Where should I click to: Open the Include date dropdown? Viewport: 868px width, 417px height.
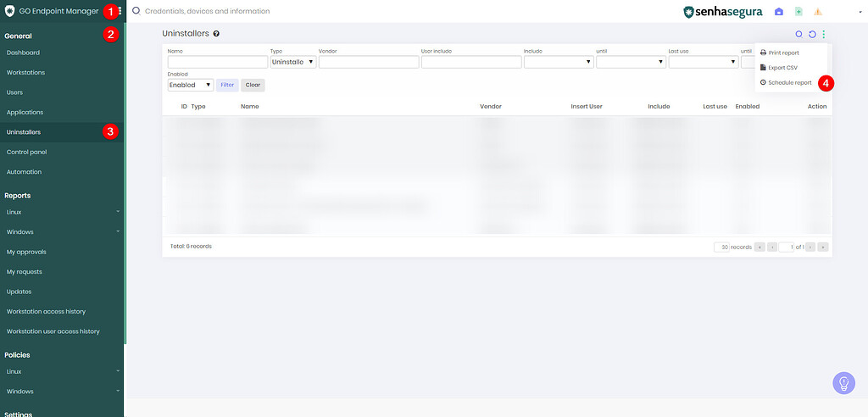point(559,62)
